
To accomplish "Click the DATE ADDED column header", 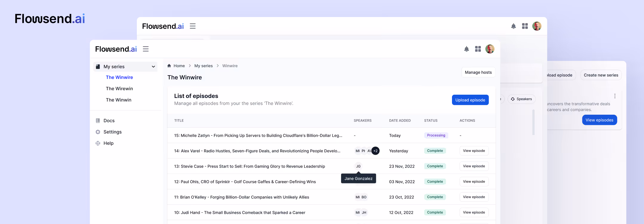I will (400, 121).
